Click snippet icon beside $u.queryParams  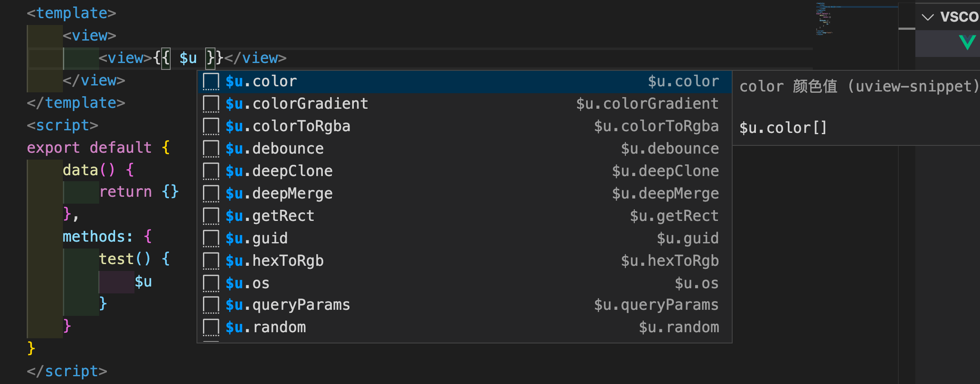click(x=211, y=305)
